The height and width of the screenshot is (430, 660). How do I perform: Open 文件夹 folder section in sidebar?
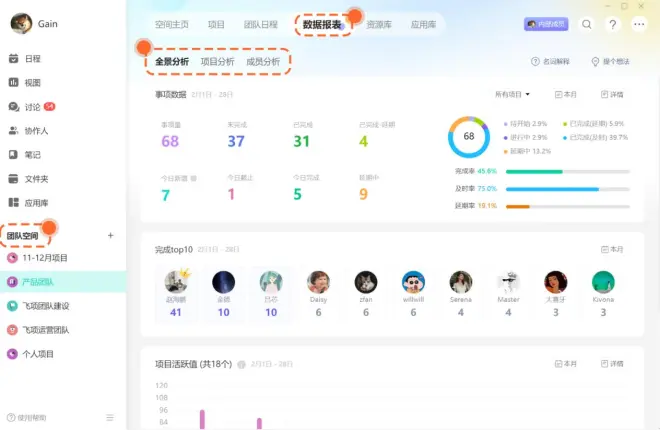click(x=36, y=179)
